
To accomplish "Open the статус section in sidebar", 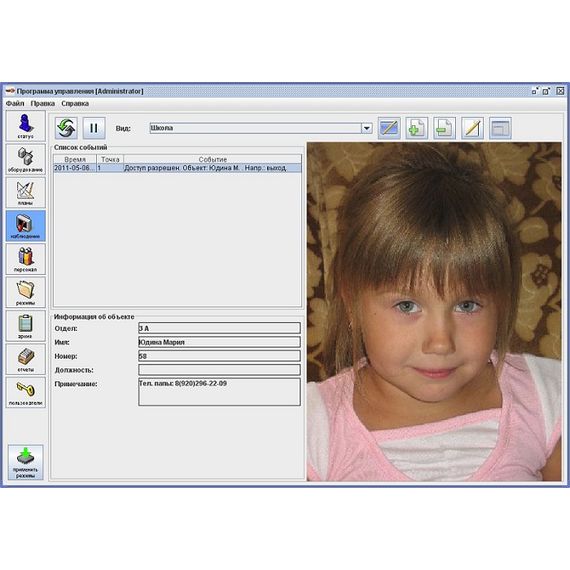I will pos(25,126).
